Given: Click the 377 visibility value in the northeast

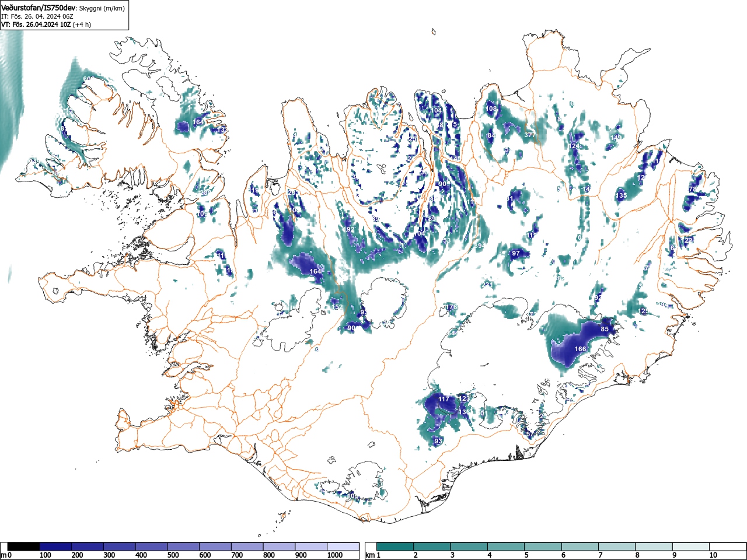Looking at the screenshot, I should coord(529,135).
